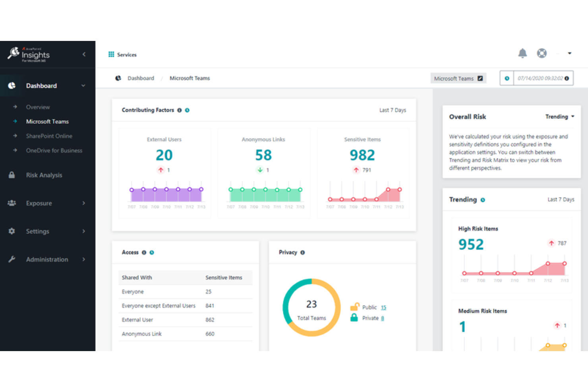This screenshot has height=392, width=588.
Task: Click the Trending panel refresh icon
Action: (x=483, y=200)
